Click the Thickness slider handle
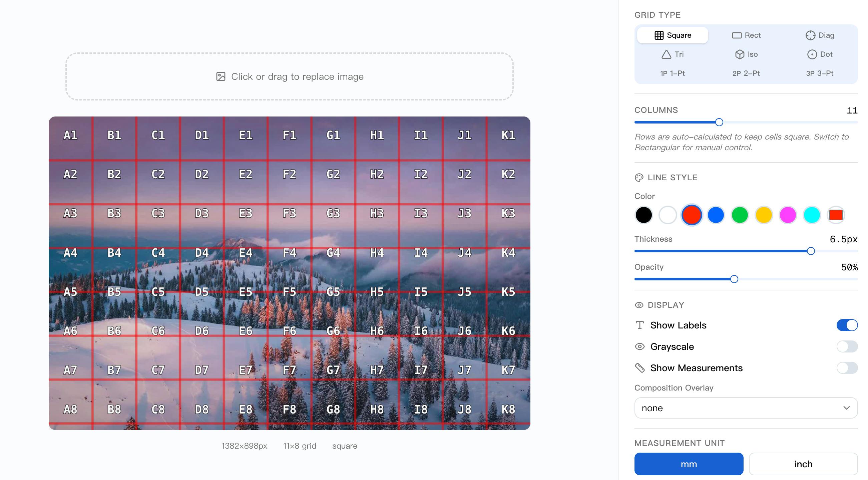 pos(811,251)
